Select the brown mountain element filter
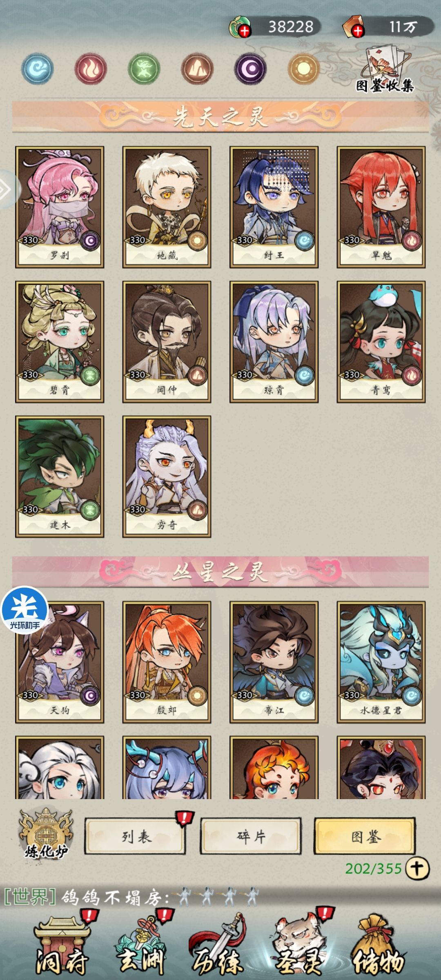Screen dimensions: 441x980 point(197,69)
